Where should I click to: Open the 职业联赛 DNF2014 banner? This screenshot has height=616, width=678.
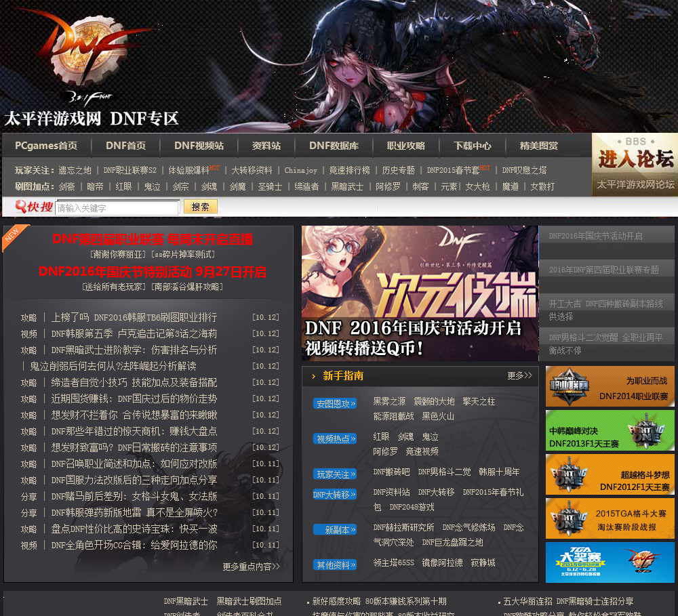[610, 386]
